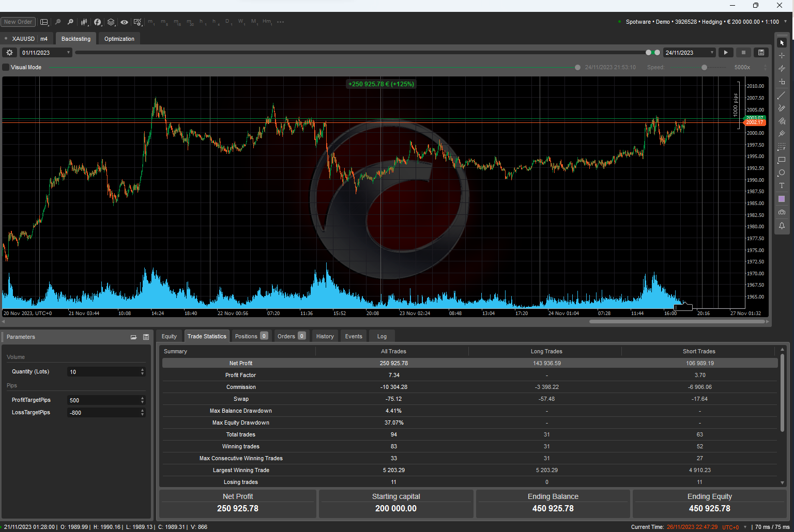Screen dimensions: 794x532
Task: Select the ellipse shape tool
Action: [782, 173]
